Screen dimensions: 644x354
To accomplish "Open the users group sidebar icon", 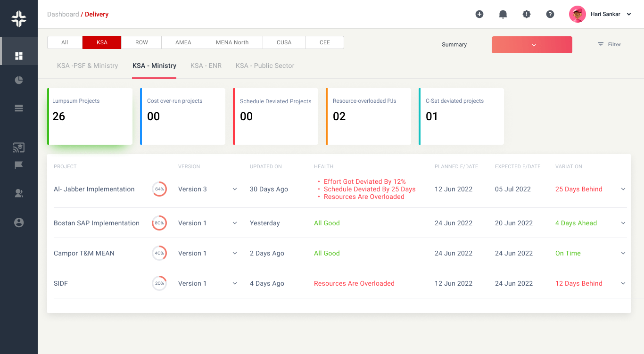I will (x=19, y=193).
